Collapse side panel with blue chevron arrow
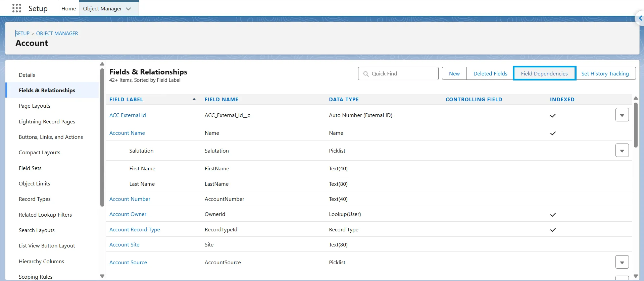The height and width of the screenshot is (281, 644). pos(640,18)
